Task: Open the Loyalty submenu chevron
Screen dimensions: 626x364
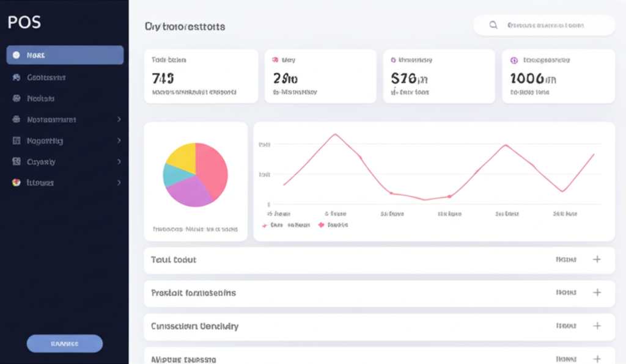Action: click(x=120, y=161)
